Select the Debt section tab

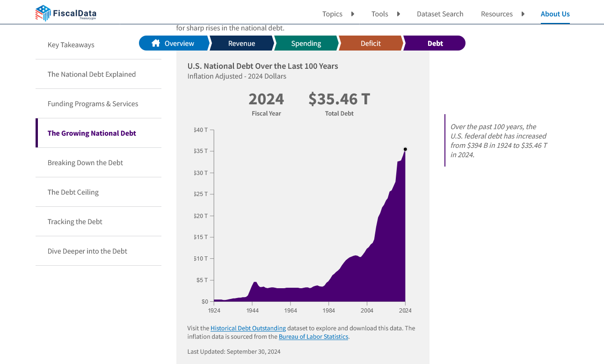[x=435, y=44]
